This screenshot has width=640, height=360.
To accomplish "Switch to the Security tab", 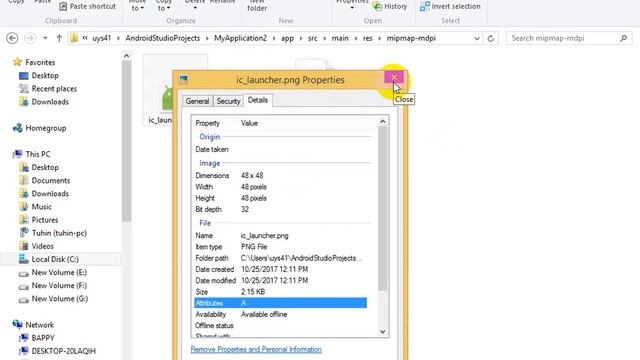I will click(228, 101).
